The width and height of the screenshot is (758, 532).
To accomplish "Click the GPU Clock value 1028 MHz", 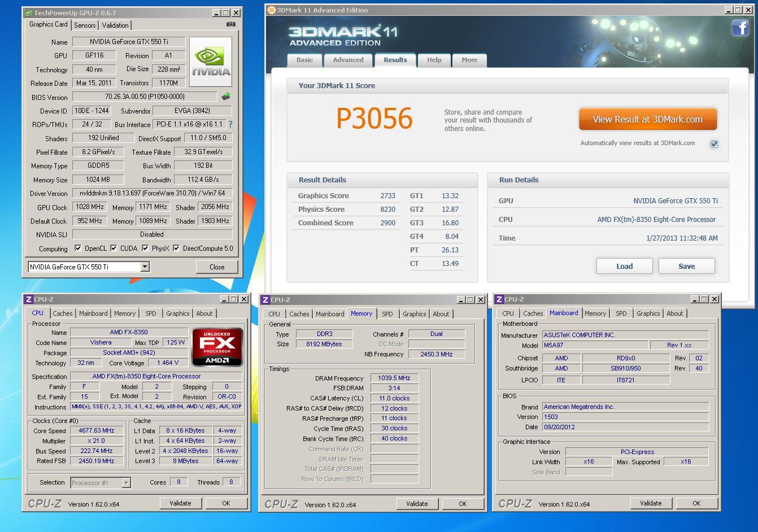I will click(x=89, y=207).
